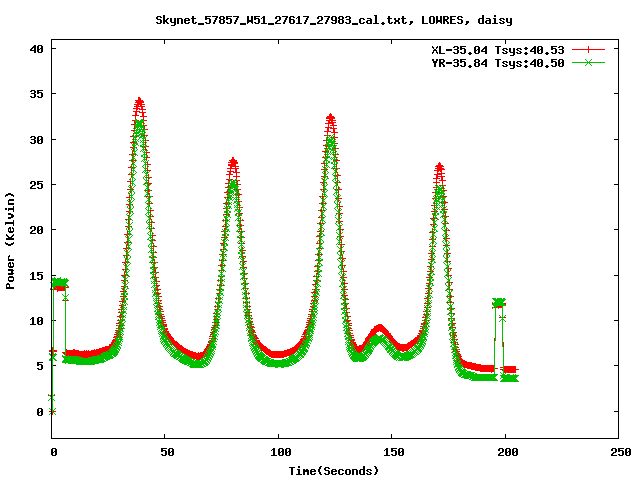Click x-axis tick label 250
The image size is (640, 480).
point(621,452)
